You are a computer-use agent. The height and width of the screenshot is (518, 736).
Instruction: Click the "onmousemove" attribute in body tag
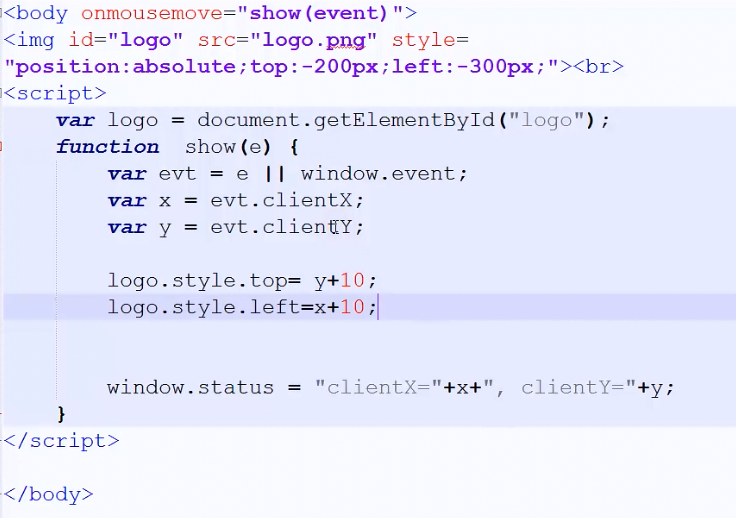(x=153, y=13)
